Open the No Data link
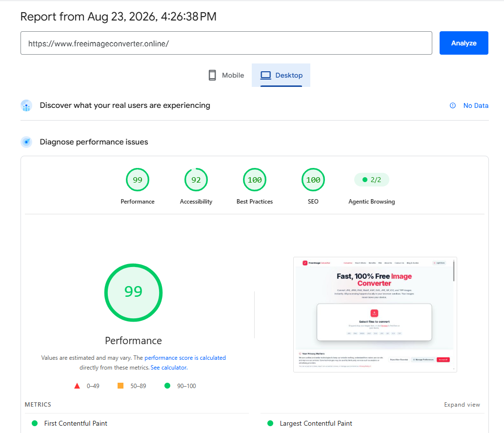This screenshot has width=504, height=433. point(476,105)
